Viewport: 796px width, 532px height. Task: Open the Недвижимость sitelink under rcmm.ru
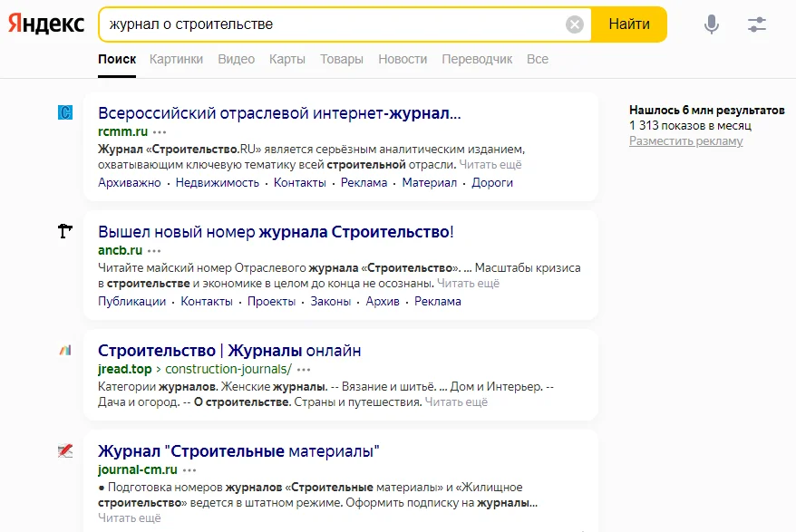[x=217, y=182]
